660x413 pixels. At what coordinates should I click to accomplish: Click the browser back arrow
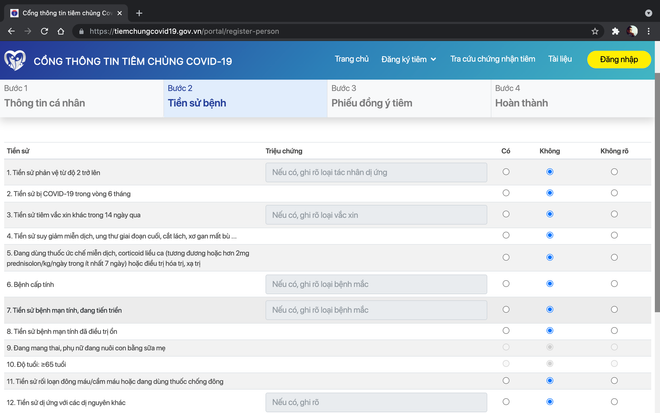(x=9, y=31)
